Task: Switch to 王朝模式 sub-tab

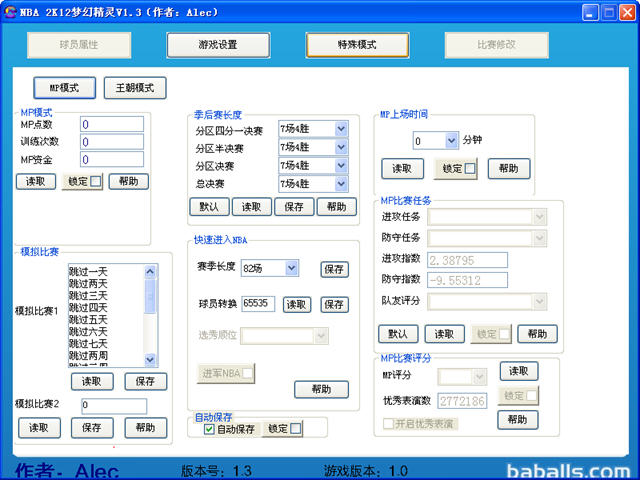Action: (135, 88)
